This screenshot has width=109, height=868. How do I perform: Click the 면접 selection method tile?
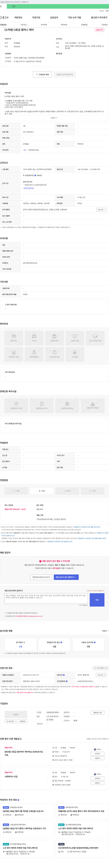click(x=42, y=491)
